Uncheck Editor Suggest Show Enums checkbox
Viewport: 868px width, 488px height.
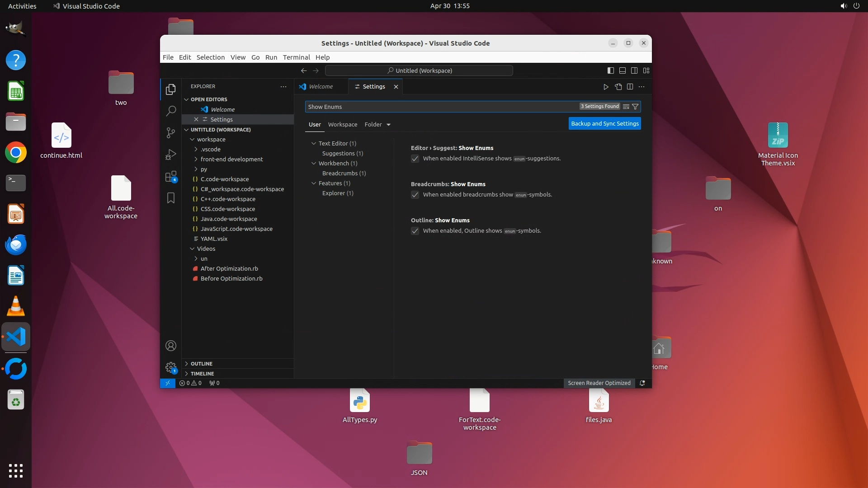[415, 159]
